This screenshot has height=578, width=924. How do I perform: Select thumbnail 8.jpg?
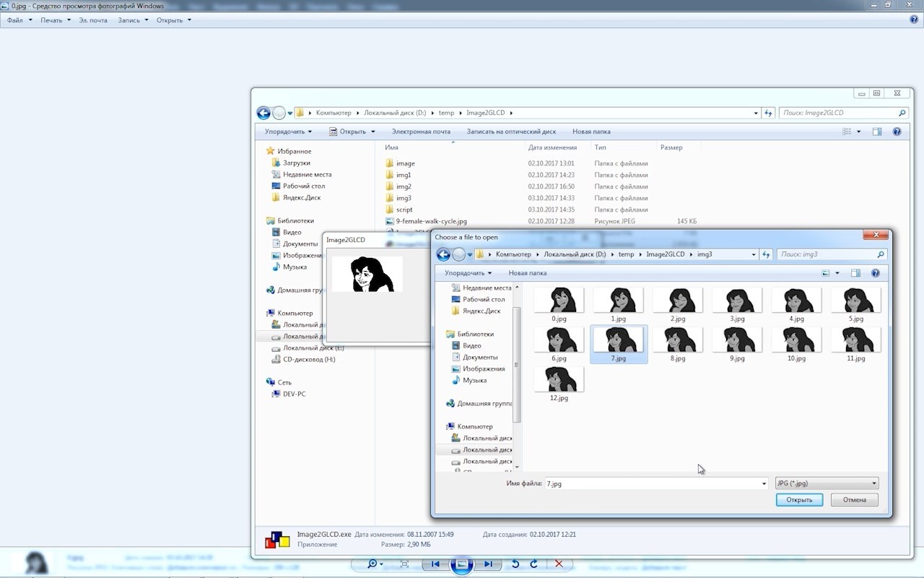pos(677,344)
